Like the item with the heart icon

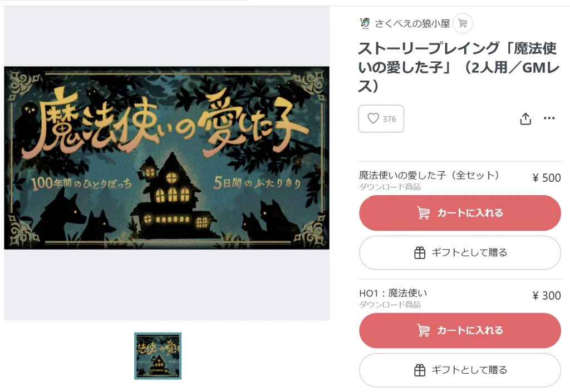(373, 118)
